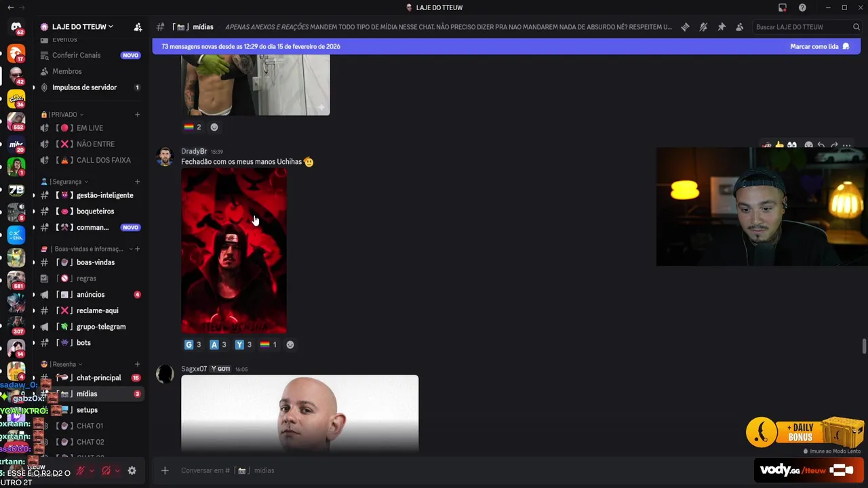Image resolution: width=868 pixels, height=488 pixels.
Task: Open microphone input options arrow
Action: pyautogui.click(x=92, y=470)
